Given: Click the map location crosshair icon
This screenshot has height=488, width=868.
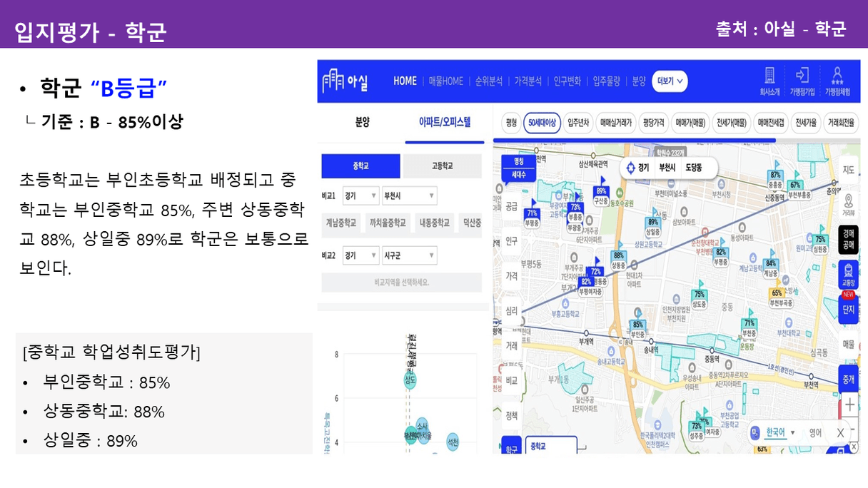Looking at the screenshot, I should (630, 168).
